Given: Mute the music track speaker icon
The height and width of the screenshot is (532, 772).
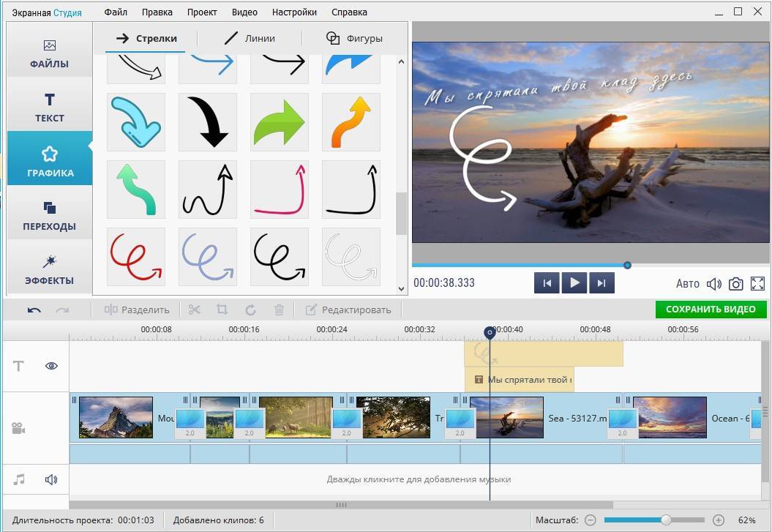Looking at the screenshot, I should (51, 480).
